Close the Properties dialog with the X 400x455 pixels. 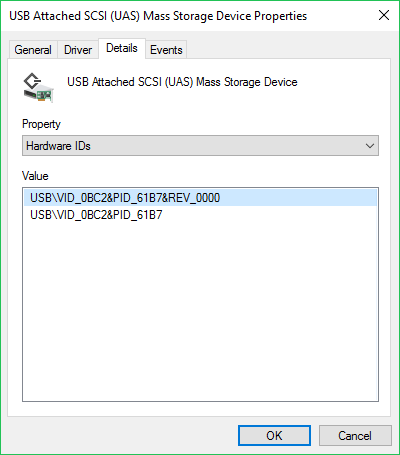[384, 15]
